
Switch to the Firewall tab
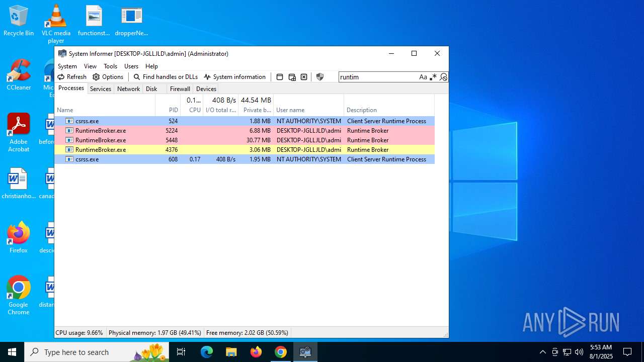[180, 89]
